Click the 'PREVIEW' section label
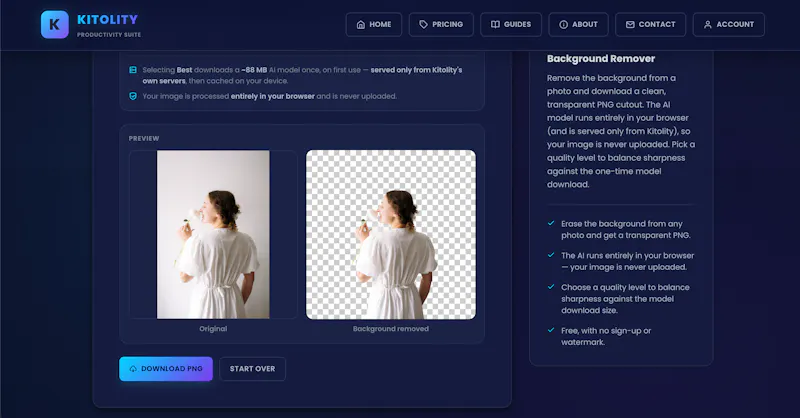Viewport: 800px width, 418px height. (x=144, y=138)
